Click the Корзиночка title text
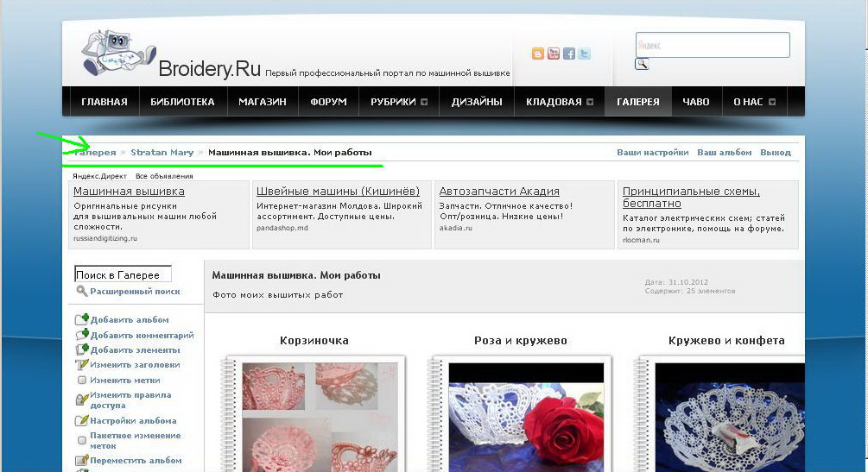The image size is (868, 472). (314, 341)
